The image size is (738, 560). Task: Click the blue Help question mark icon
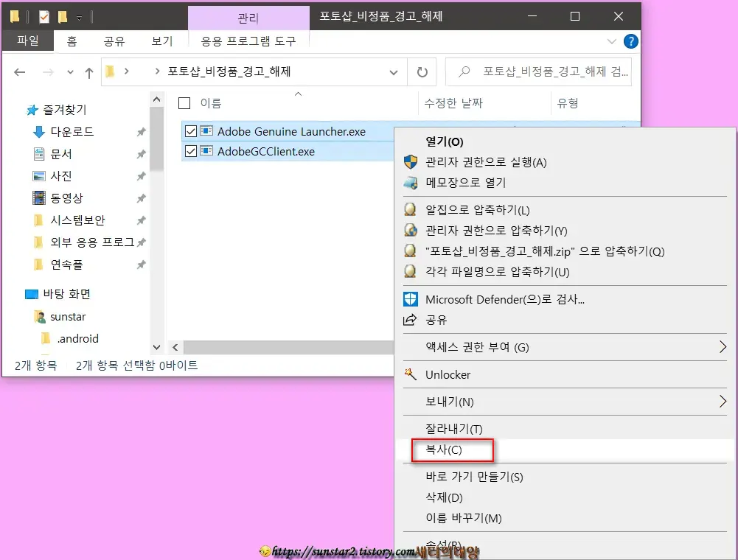click(632, 41)
